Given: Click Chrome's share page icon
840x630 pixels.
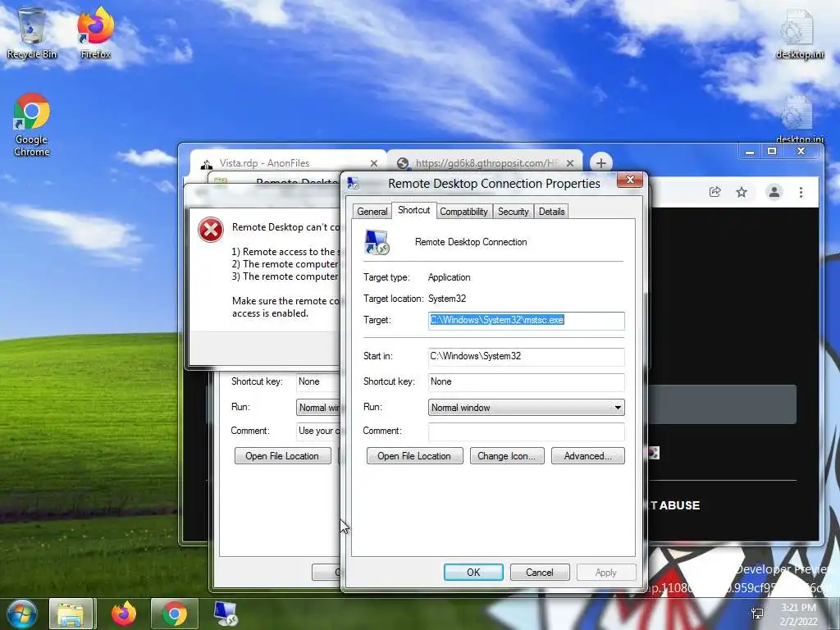Looking at the screenshot, I should [715, 192].
